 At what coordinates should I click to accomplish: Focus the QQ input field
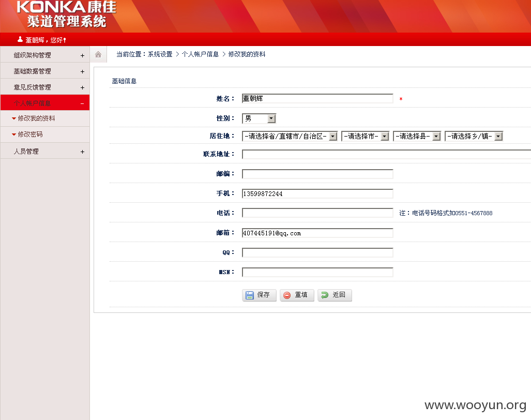coord(317,252)
